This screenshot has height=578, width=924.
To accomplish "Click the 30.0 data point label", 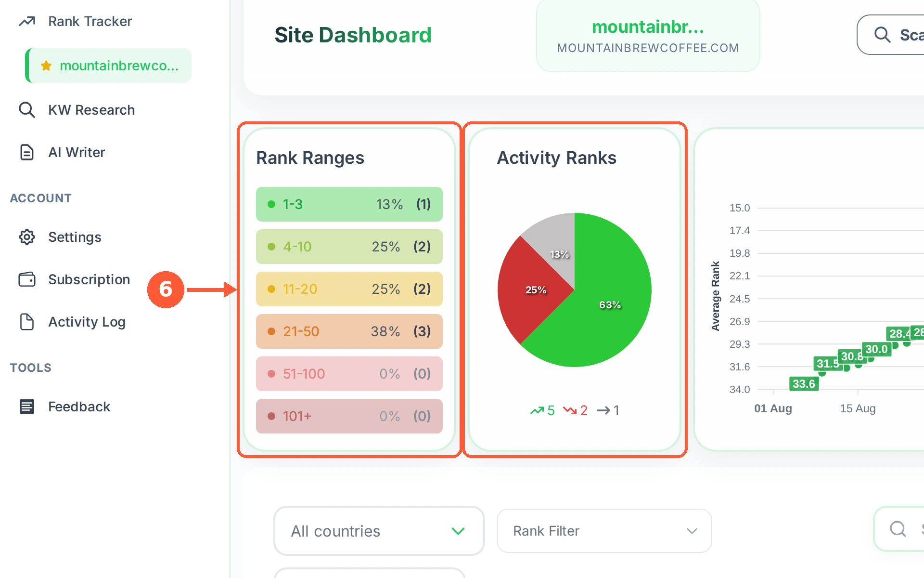I will point(876,349).
